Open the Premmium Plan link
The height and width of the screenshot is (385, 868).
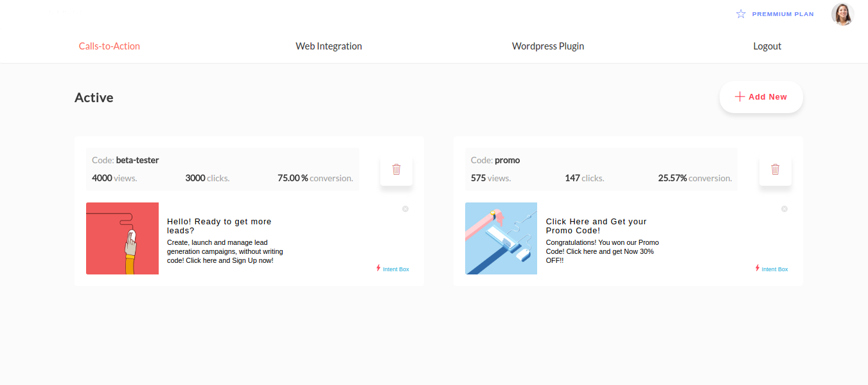pos(783,14)
